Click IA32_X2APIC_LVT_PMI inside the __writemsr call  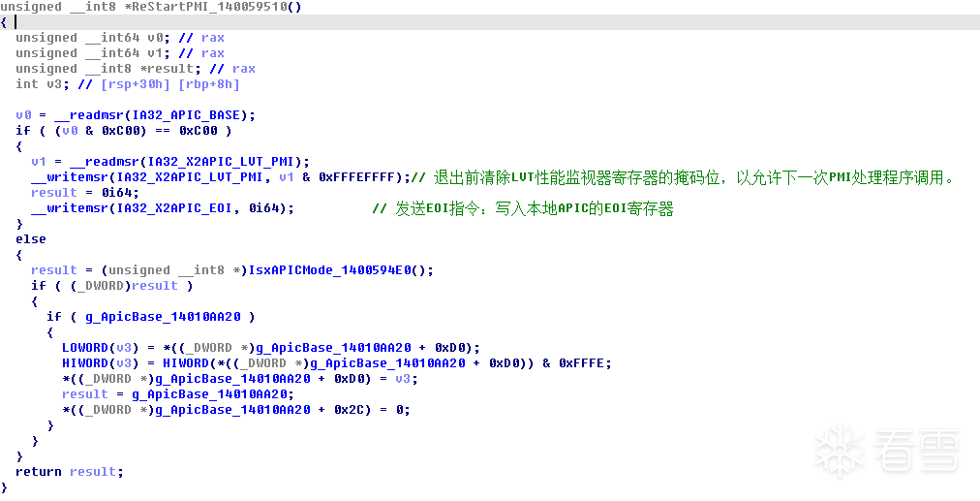[x=190, y=177]
